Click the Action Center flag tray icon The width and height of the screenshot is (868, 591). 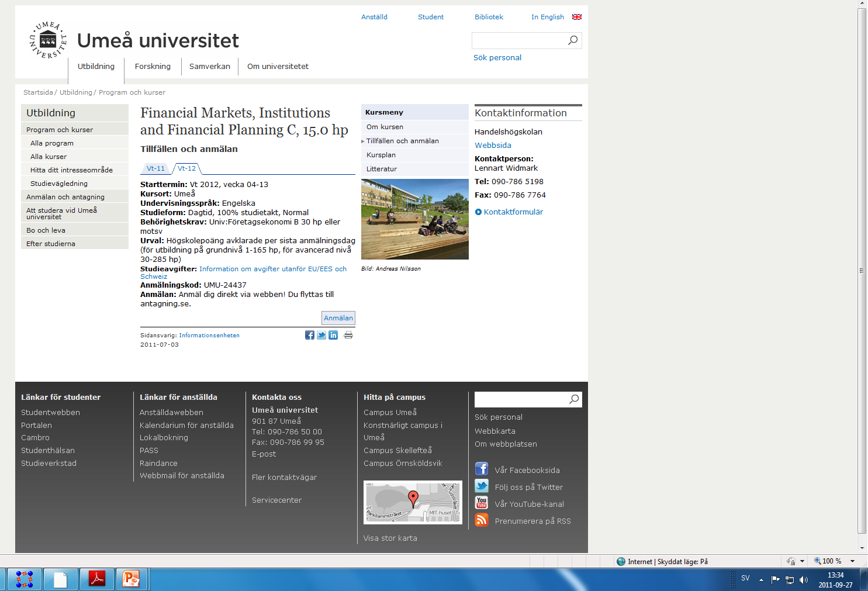point(776,580)
